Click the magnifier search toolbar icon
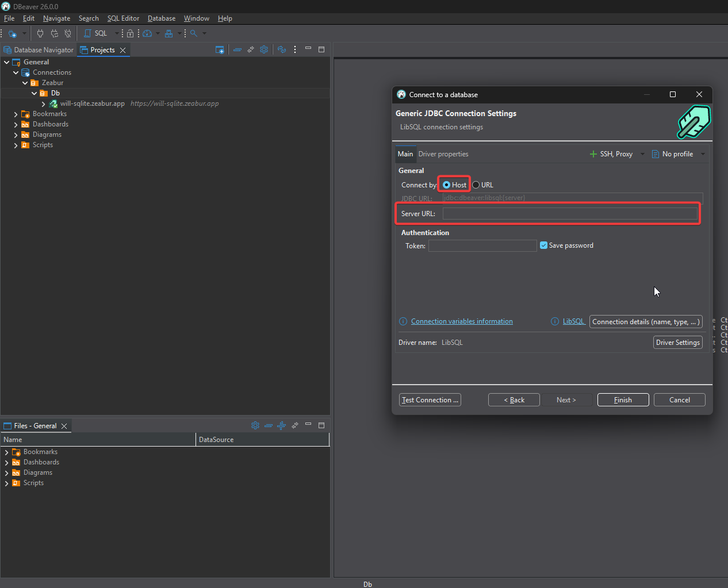 [194, 33]
